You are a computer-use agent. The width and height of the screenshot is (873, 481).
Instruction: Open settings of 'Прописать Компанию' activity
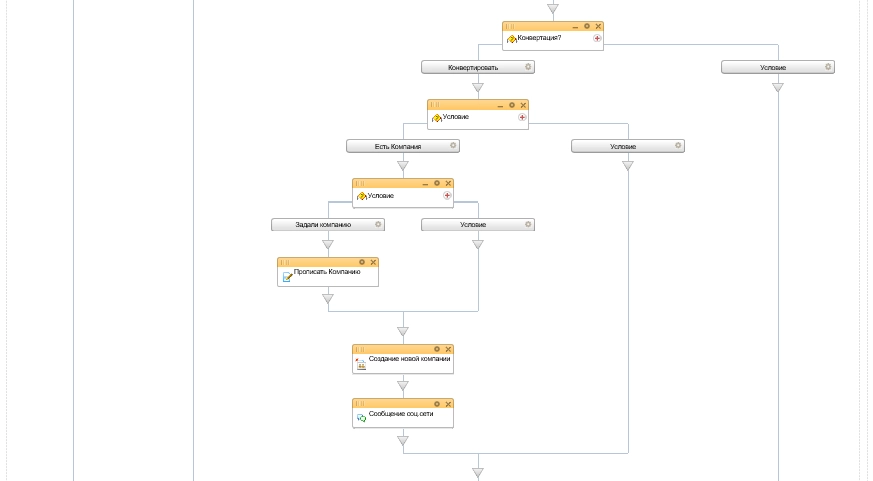(362, 262)
